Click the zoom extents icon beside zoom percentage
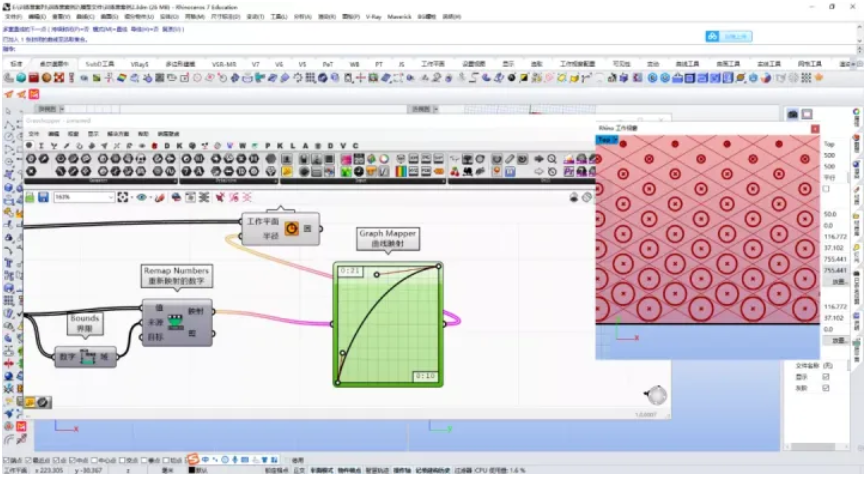 coord(123,197)
